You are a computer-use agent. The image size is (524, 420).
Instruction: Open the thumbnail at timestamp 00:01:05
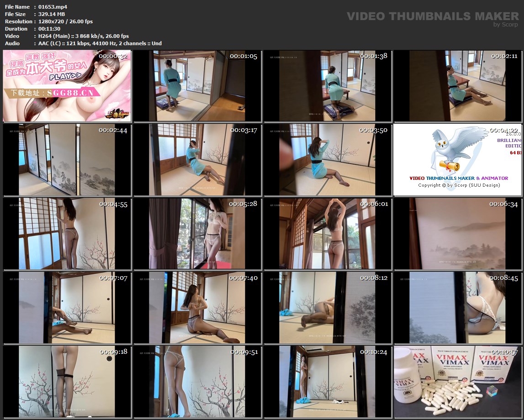coord(197,86)
